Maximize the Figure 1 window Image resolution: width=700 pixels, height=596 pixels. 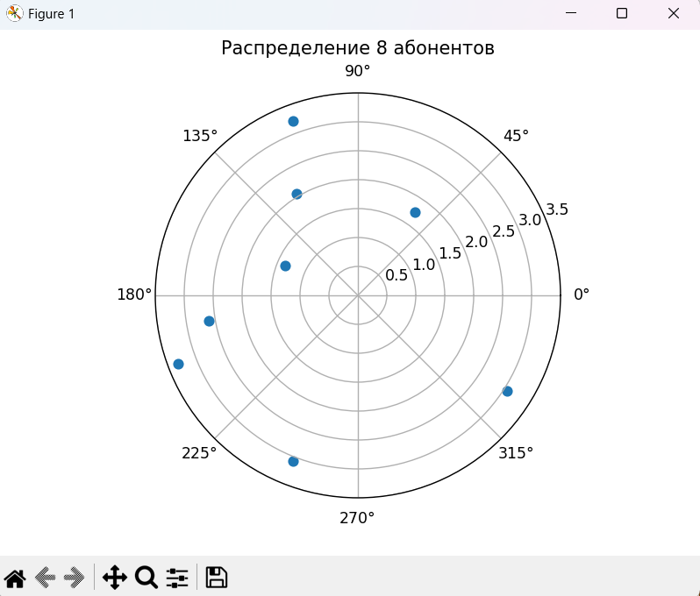[622, 13]
